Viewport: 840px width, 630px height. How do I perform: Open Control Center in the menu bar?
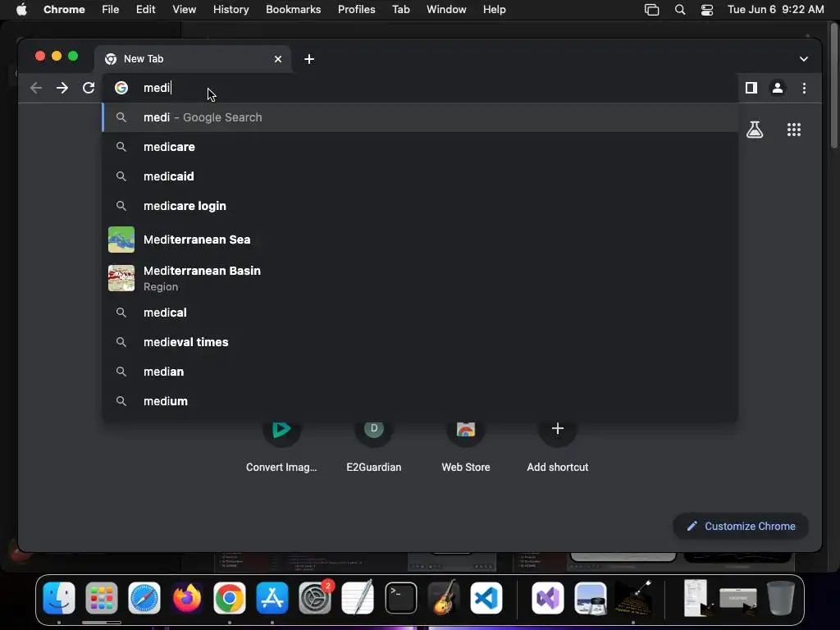pos(706,10)
